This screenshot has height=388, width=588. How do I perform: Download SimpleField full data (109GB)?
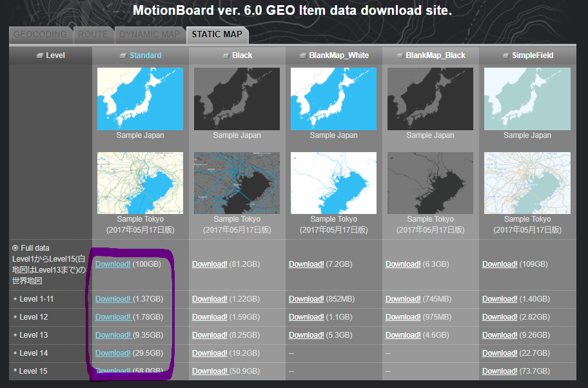tap(500, 264)
